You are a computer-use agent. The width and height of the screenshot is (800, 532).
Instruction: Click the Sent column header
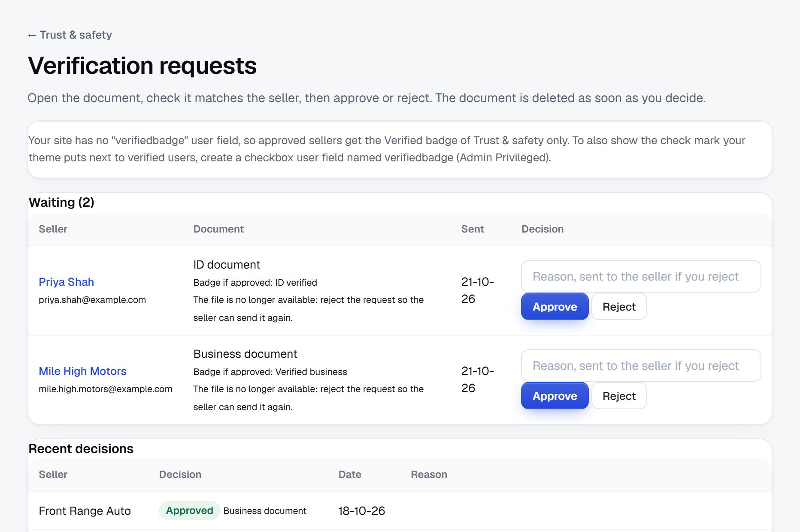(x=473, y=229)
